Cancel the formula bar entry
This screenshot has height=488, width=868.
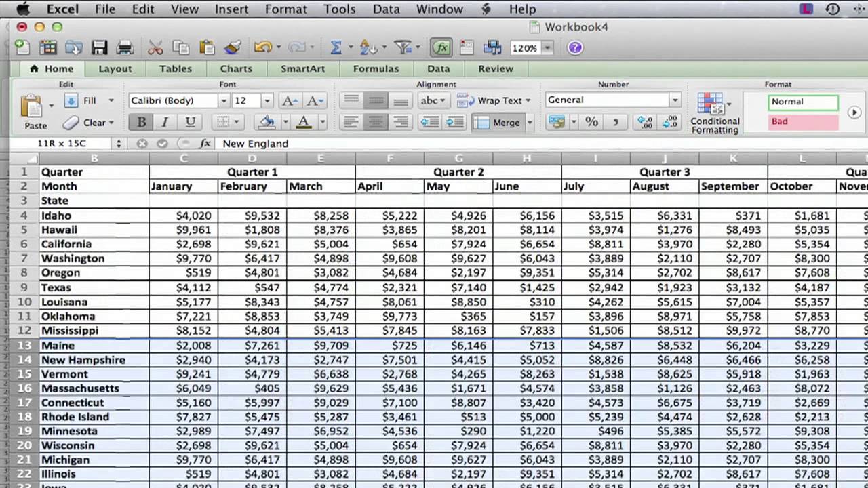(142, 144)
